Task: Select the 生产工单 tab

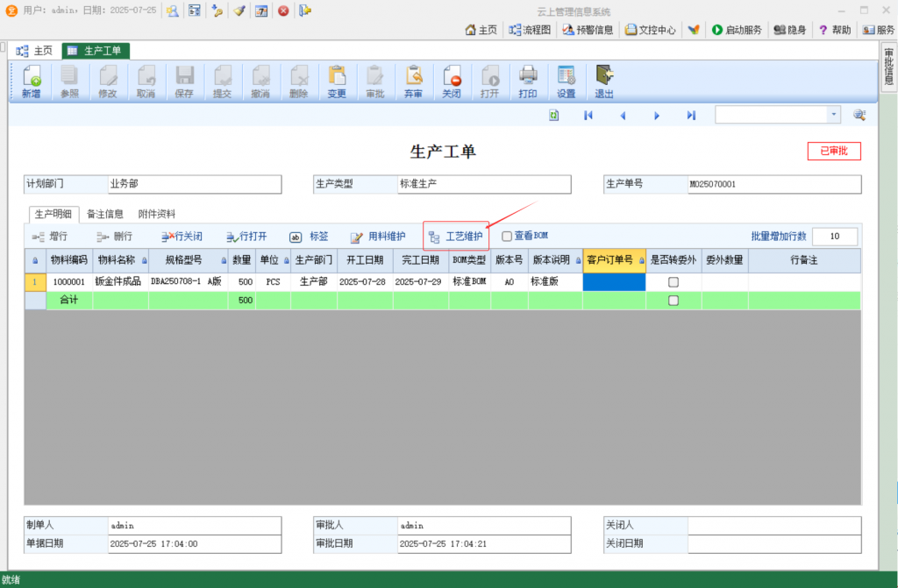Action: pyautogui.click(x=96, y=51)
